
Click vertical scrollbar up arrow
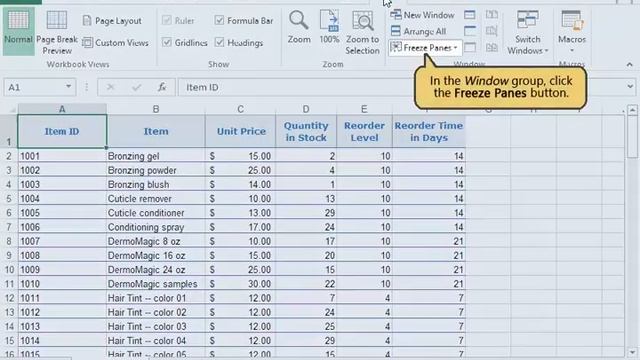pos(632,110)
